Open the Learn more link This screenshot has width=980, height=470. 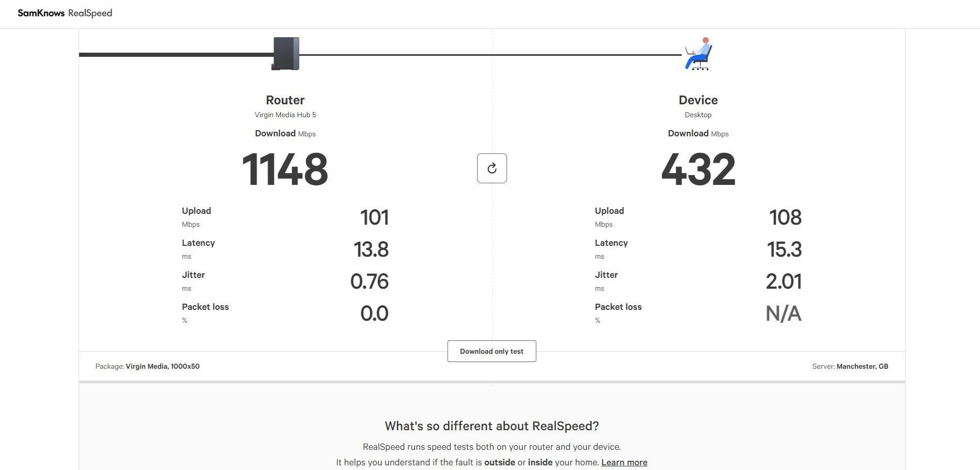click(624, 462)
